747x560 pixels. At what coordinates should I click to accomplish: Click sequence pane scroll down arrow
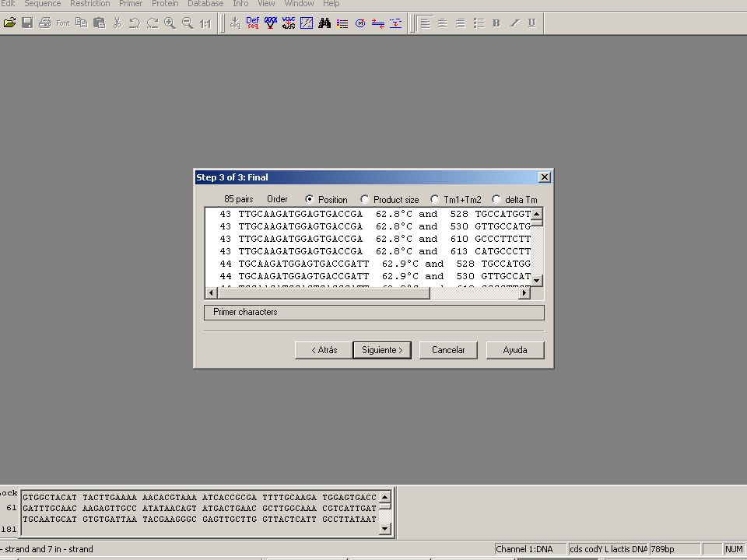pyautogui.click(x=385, y=529)
